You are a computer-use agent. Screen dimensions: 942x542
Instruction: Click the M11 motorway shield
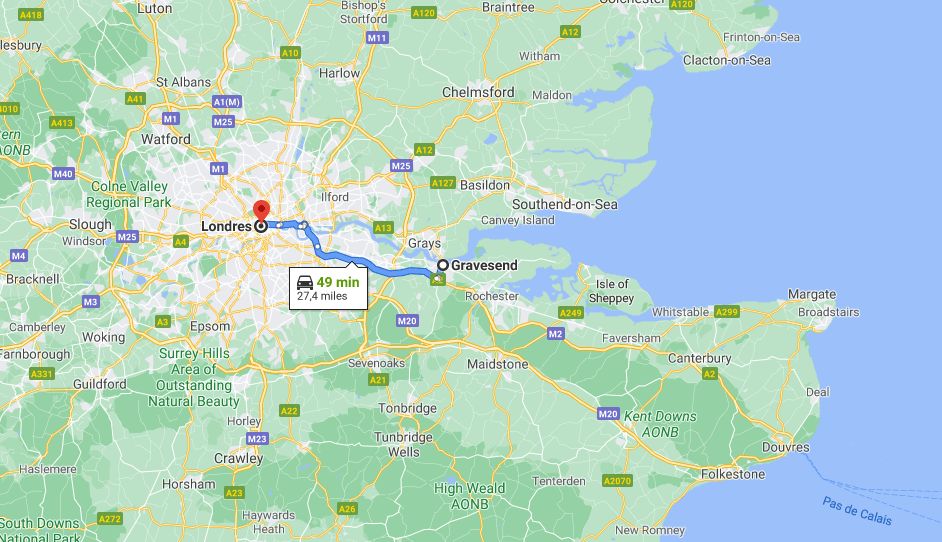tap(377, 38)
